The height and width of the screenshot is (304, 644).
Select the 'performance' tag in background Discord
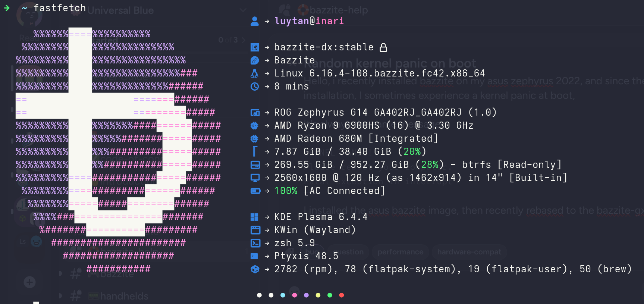400,252
